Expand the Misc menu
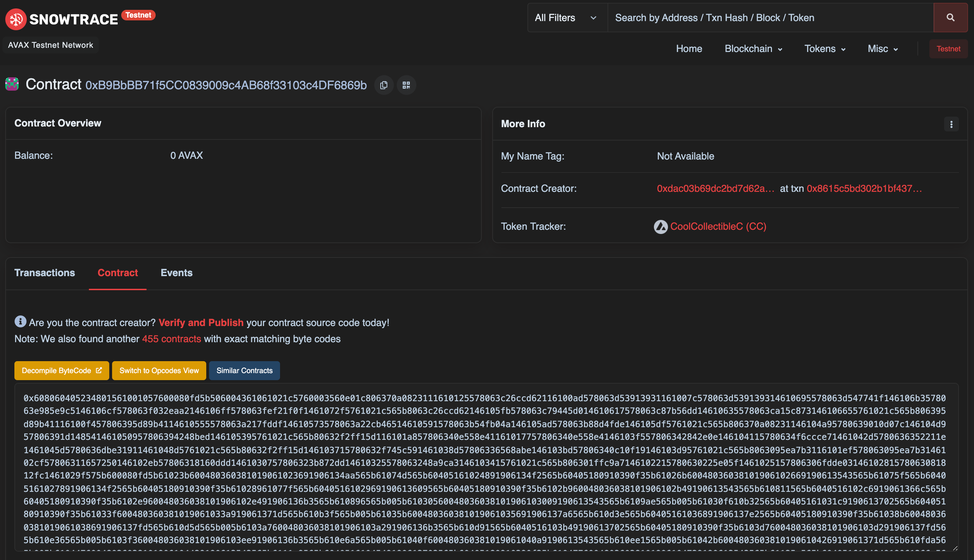 pyautogui.click(x=882, y=49)
